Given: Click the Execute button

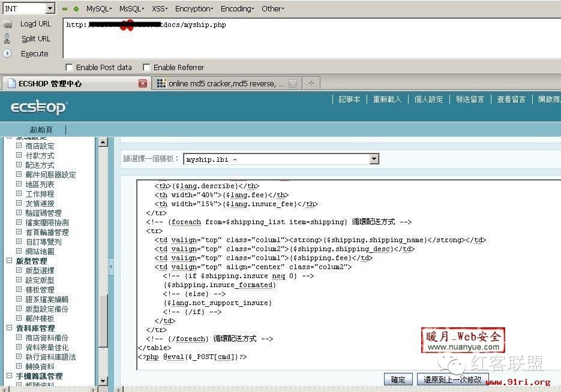Looking at the screenshot, I should (34, 53).
